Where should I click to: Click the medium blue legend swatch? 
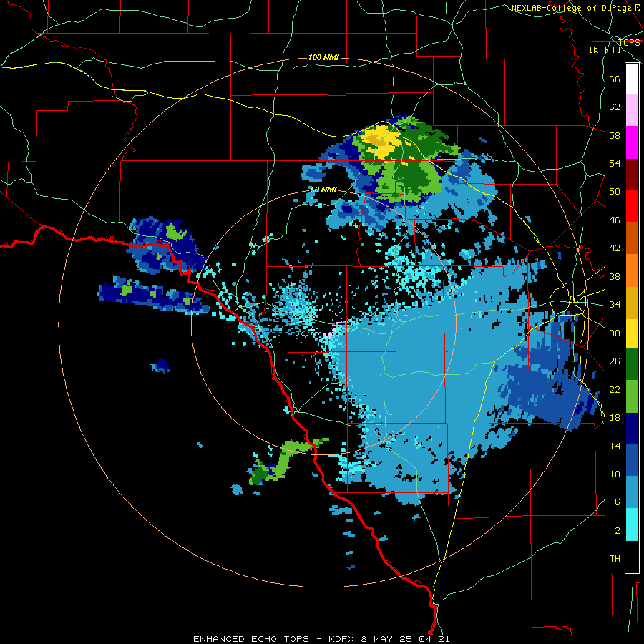pyautogui.click(x=632, y=460)
